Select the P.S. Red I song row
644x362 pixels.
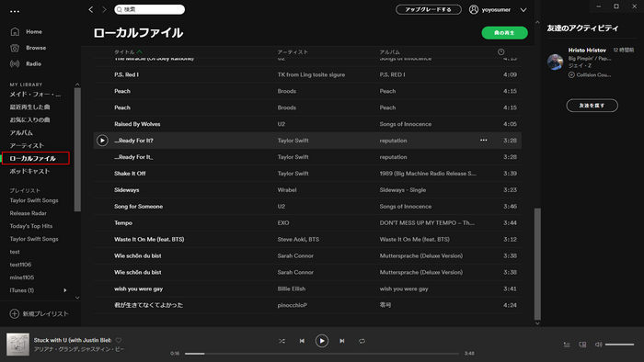tap(307, 74)
